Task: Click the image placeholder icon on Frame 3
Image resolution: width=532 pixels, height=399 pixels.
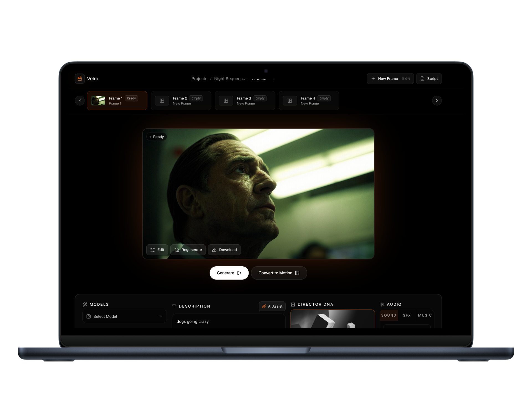Action: click(x=226, y=101)
